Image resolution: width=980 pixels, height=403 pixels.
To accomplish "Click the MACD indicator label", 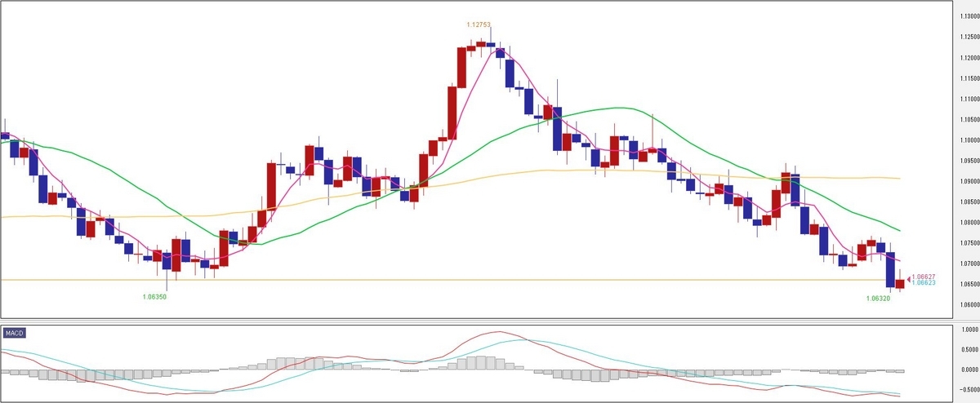I will 14,334.
